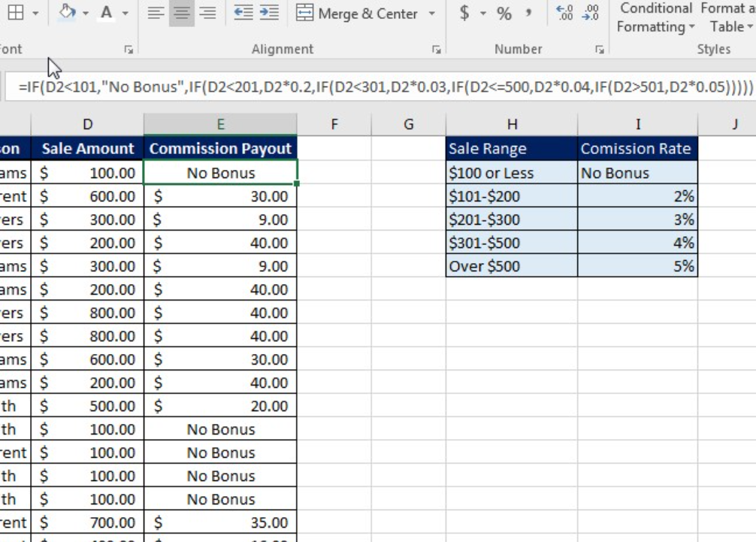
Task: Open the Borders dropdown arrow
Action: point(35,13)
